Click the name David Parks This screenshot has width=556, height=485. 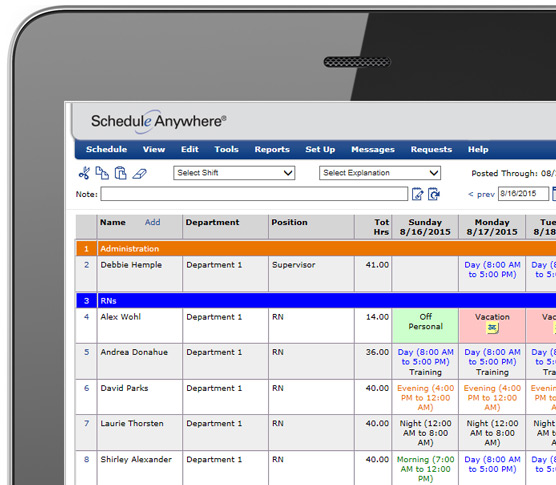pos(124,388)
